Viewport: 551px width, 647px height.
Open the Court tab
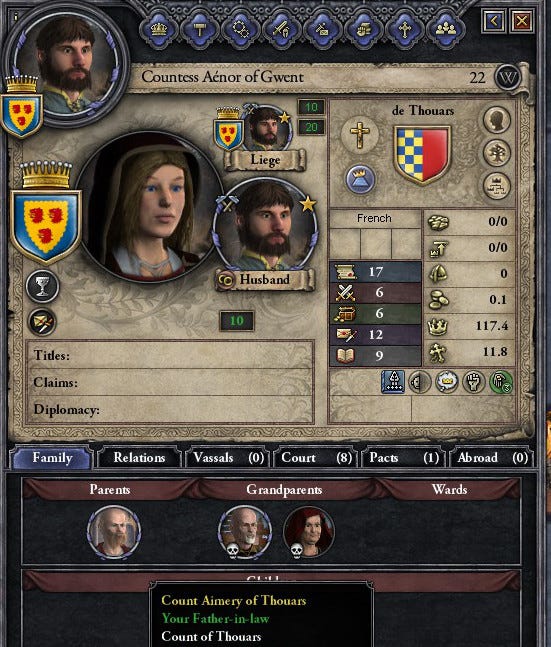tap(316, 458)
